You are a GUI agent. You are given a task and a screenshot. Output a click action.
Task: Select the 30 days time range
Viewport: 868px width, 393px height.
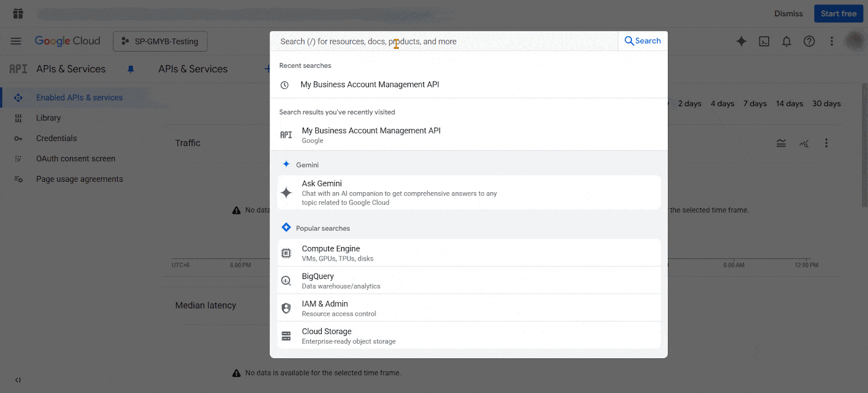[x=826, y=104]
